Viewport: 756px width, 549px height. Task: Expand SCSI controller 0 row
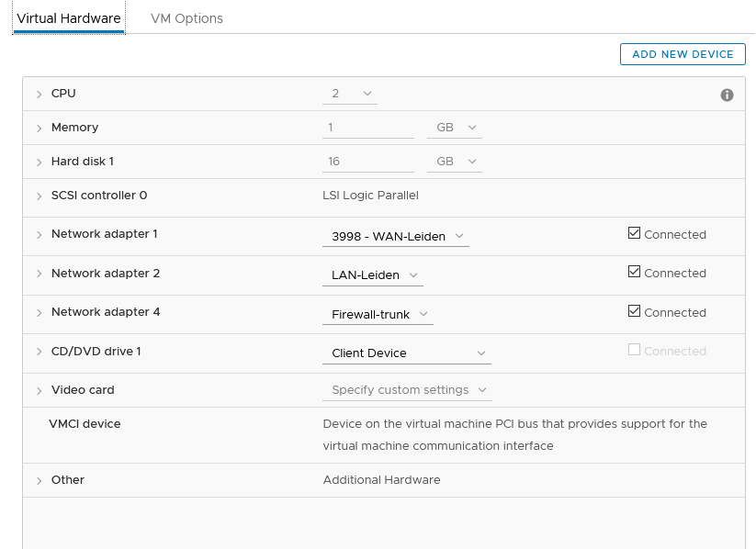pyautogui.click(x=39, y=196)
